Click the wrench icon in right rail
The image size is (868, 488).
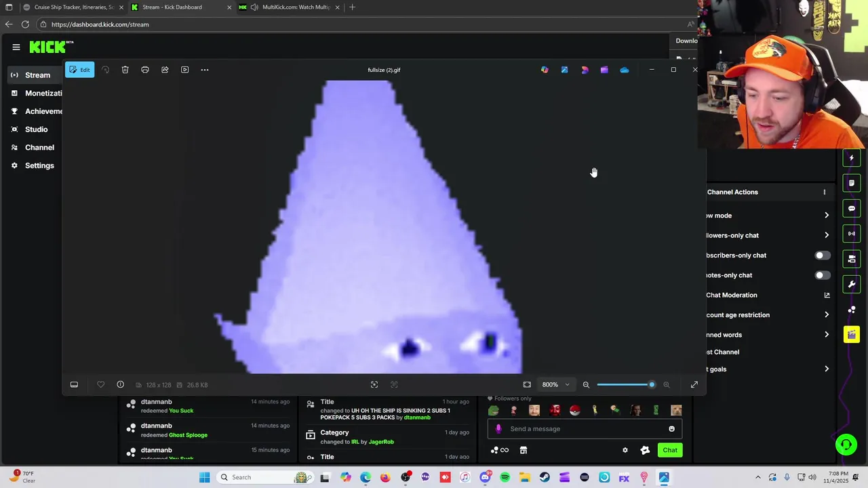click(852, 285)
